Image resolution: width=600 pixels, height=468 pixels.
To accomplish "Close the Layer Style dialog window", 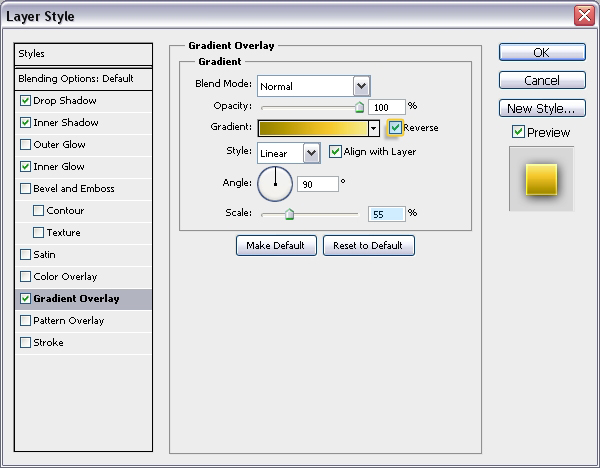I will pos(583,16).
